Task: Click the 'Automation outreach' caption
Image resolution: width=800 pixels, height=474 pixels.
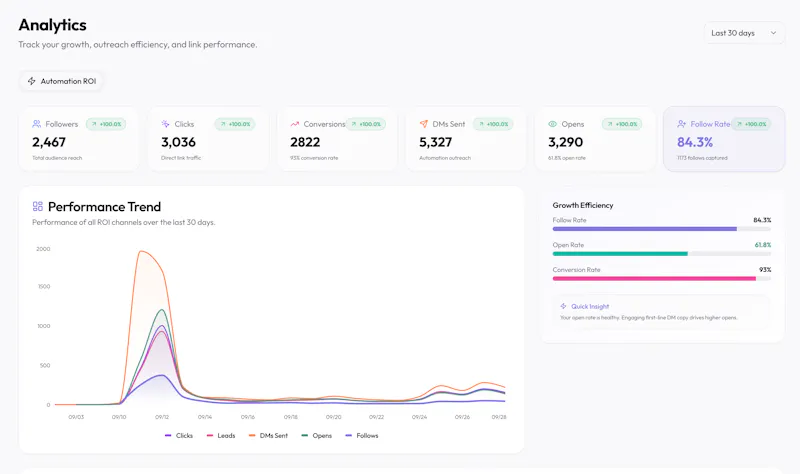Action: click(x=445, y=158)
